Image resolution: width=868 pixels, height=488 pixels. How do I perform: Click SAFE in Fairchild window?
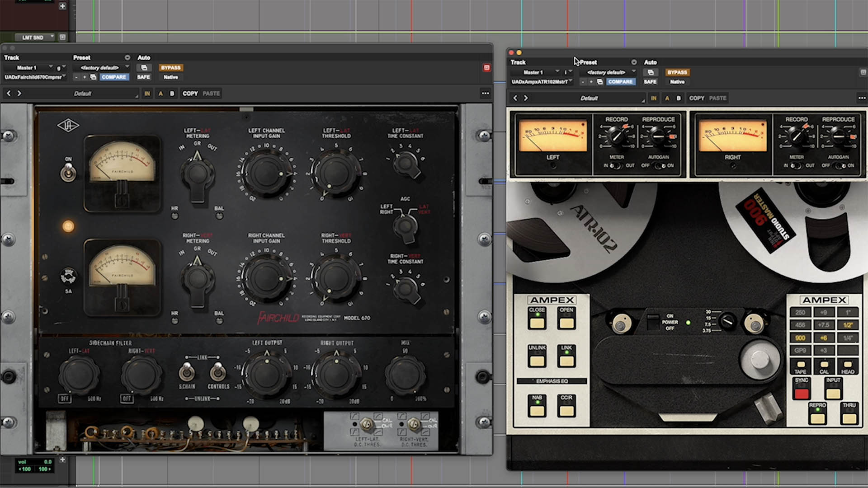[144, 77]
